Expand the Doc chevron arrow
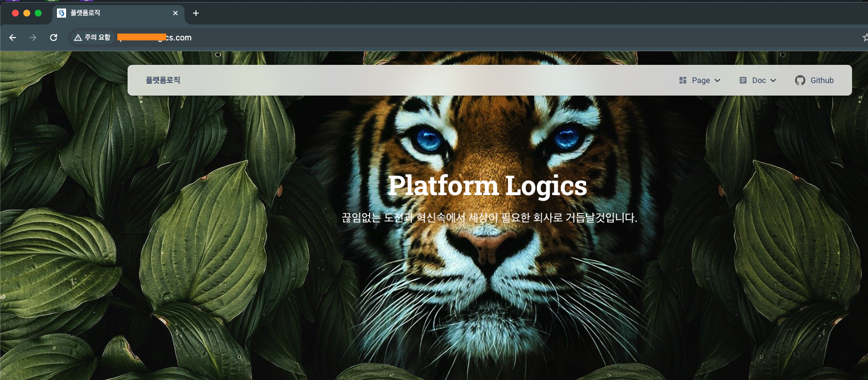The image size is (868, 380). click(x=773, y=81)
